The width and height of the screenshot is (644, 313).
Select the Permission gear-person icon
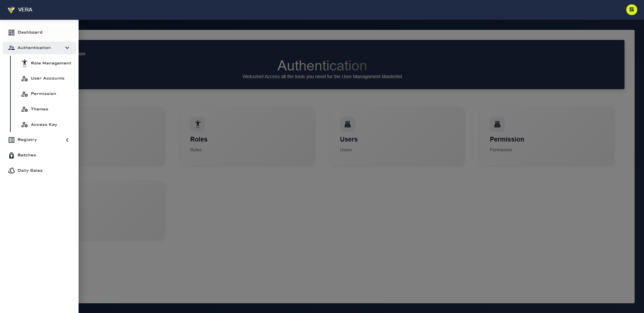[25, 94]
